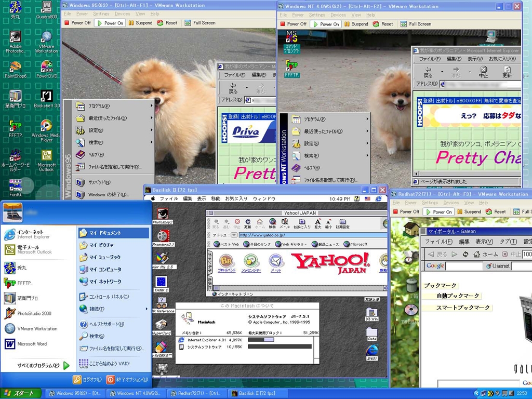532x399 pixels.
Task: Open the PaintShop6 desktop icon
Action: click(15, 70)
